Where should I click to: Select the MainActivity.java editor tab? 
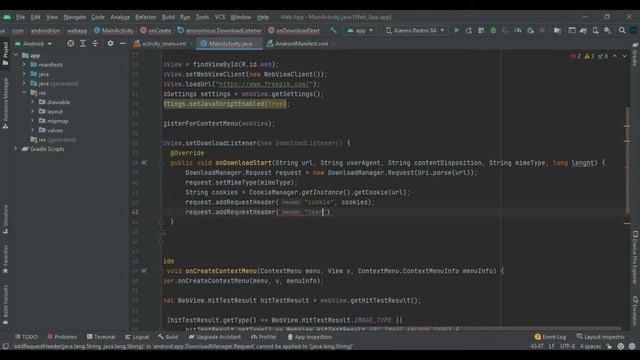(x=230, y=44)
